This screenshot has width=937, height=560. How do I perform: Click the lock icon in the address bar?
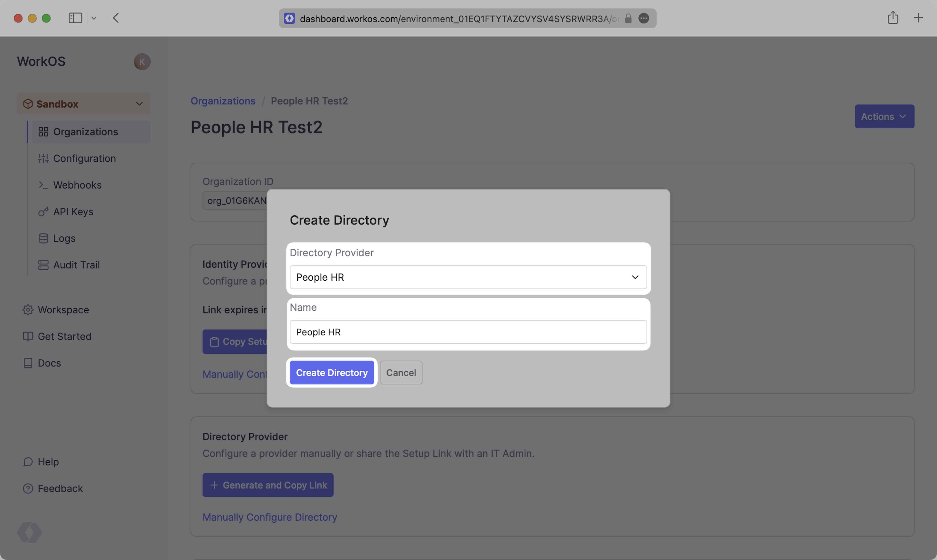click(x=628, y=18)
